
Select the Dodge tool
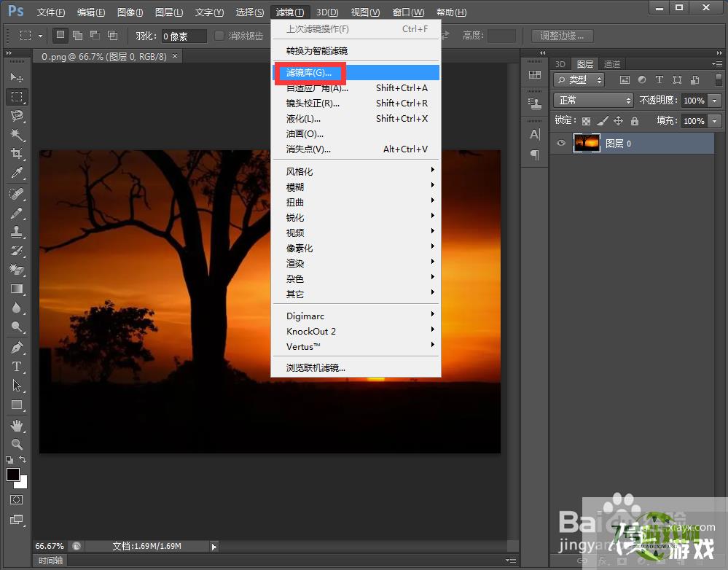pos(17,327)
